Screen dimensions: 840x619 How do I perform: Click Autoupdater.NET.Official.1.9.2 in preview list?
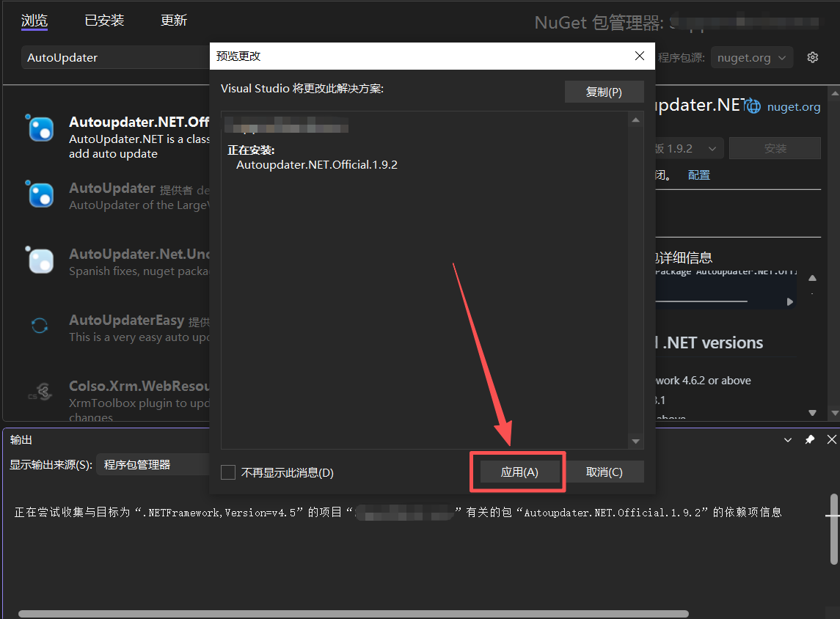click(317, 165)
